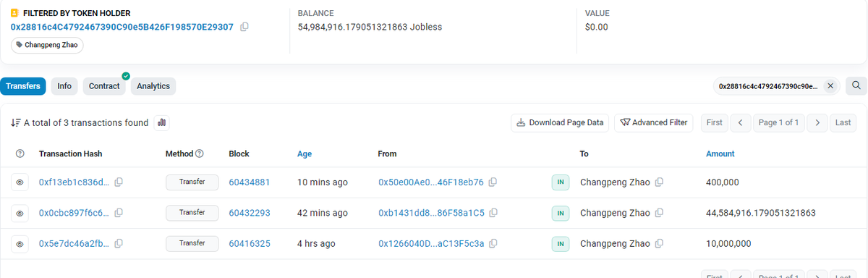Go to previous page chevron
The image size is (868, 278).
tap(740, 122)
